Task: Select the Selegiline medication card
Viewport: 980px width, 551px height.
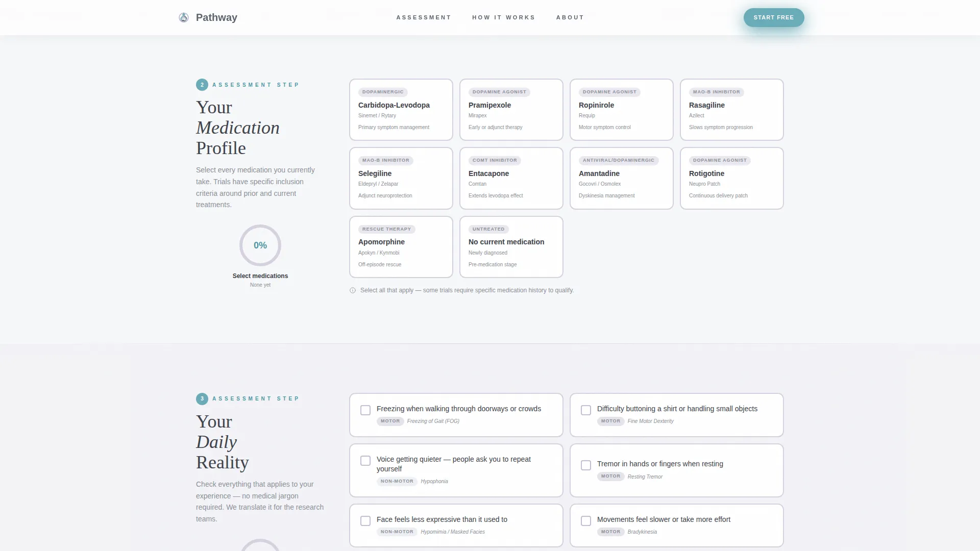Action: 401,178
